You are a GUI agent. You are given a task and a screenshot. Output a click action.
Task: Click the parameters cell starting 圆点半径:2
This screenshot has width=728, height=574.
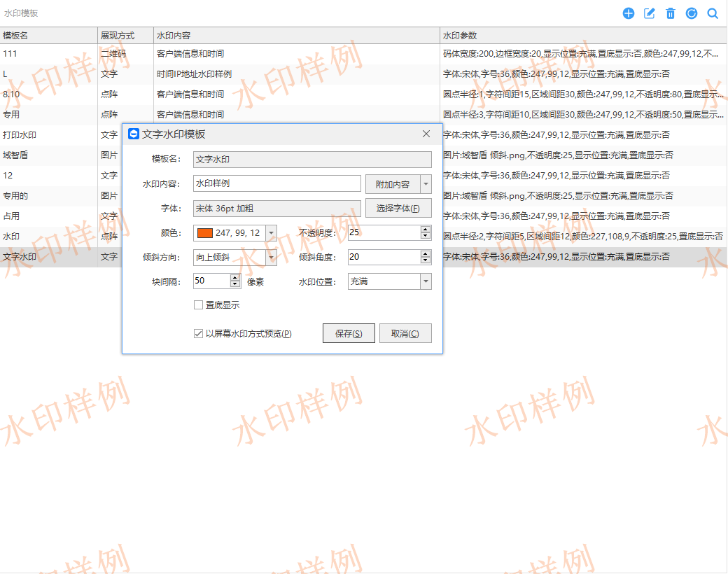point(584,237)
